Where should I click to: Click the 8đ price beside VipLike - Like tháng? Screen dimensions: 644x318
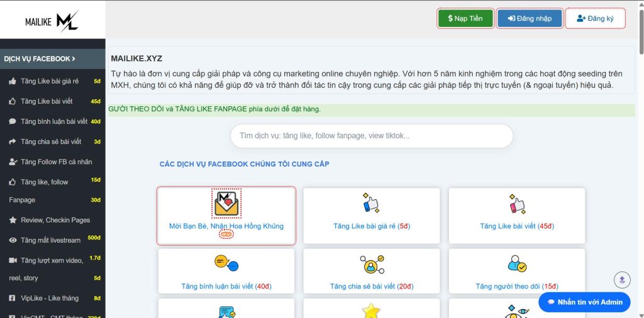pos(97,299)
